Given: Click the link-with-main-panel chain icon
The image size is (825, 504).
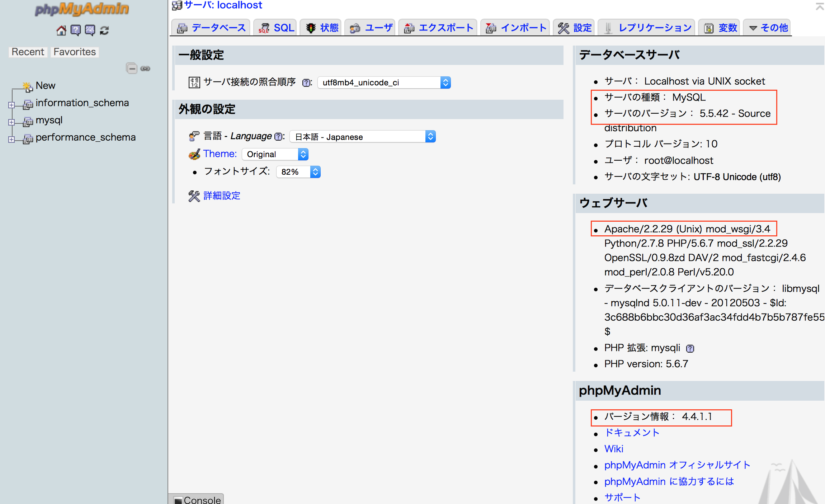Looking at the screenshot, I should 145,68.
